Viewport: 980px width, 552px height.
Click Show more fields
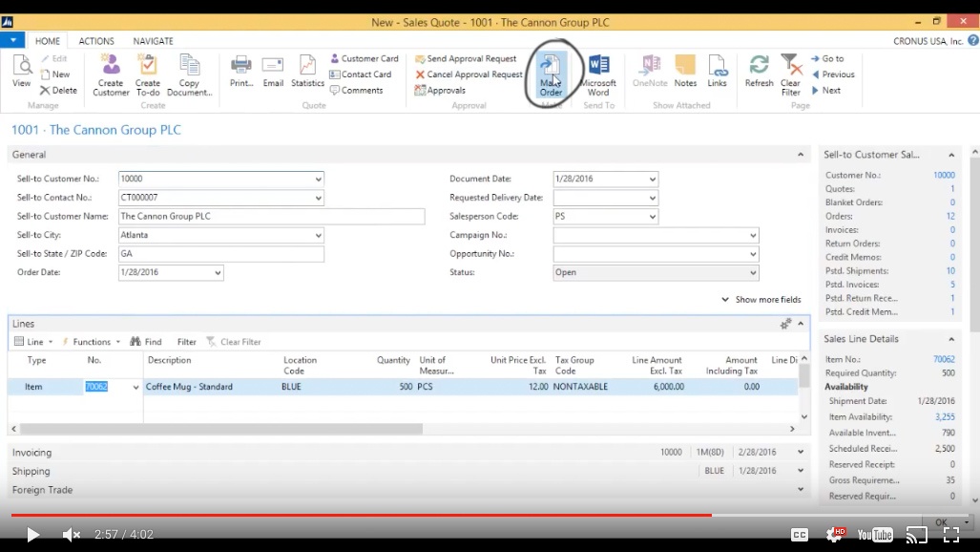pos(761,299)
